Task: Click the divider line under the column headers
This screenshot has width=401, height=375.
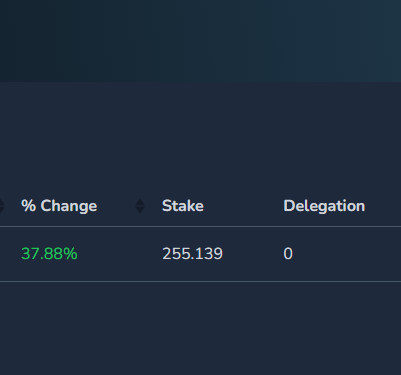Action: click(200, 226)
